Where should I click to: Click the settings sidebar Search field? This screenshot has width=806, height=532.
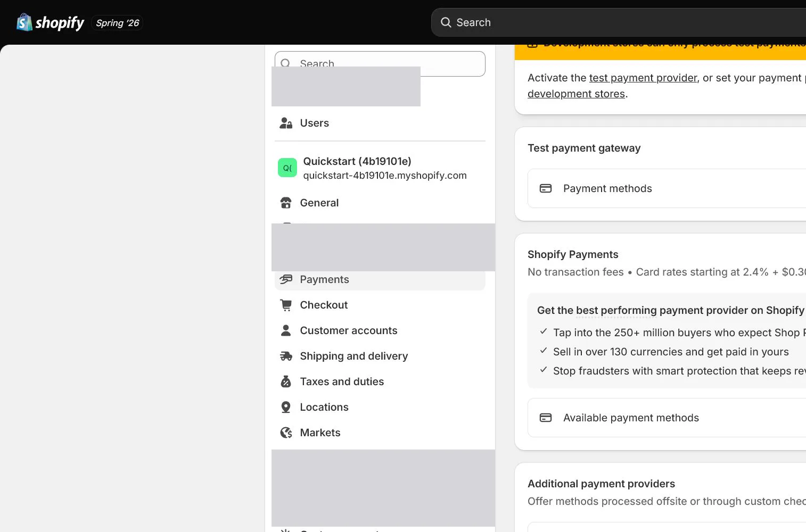click(x=380, y=63)
